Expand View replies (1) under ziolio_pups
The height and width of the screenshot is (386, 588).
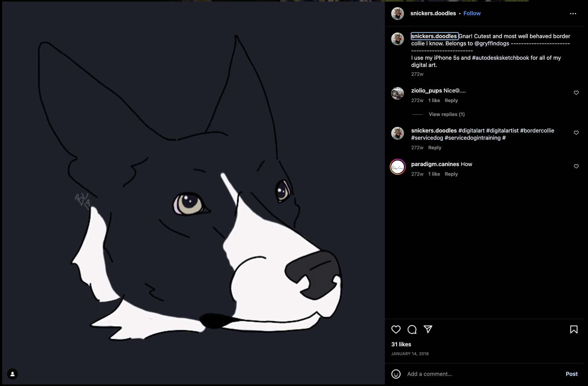pyautogui.click(x=447, y=114)
